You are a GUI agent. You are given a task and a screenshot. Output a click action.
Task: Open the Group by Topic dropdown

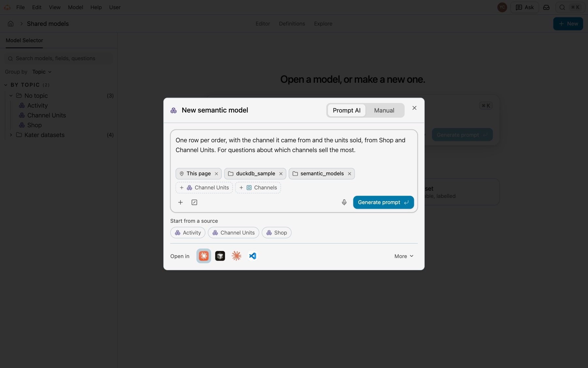point(42,72)
